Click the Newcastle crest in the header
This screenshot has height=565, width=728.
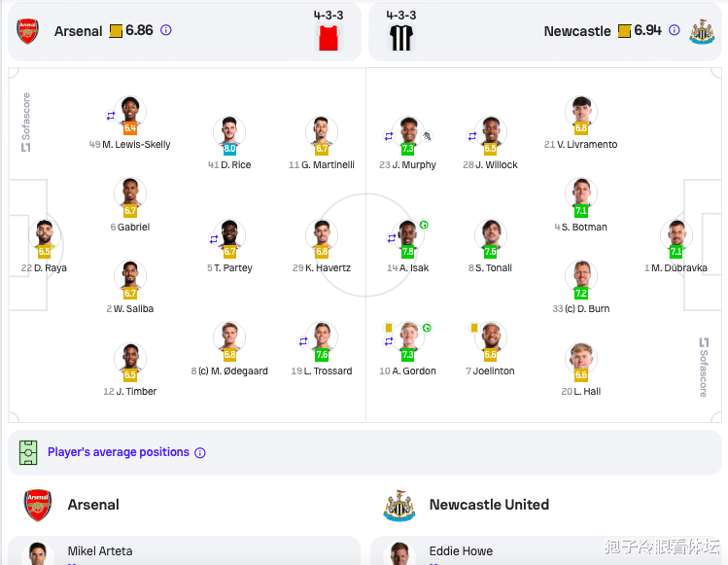702,31
